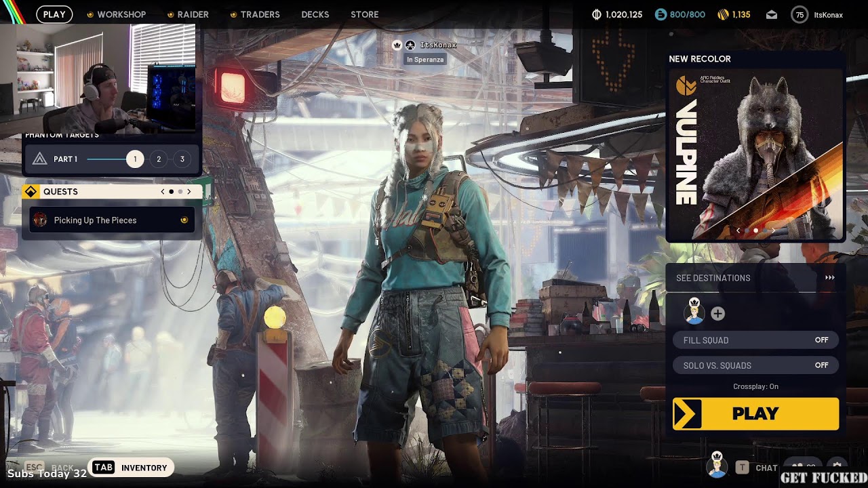This screenshot has height=488, width=868.
Task: Select the second Quests page dot
Action: (180, 192)
